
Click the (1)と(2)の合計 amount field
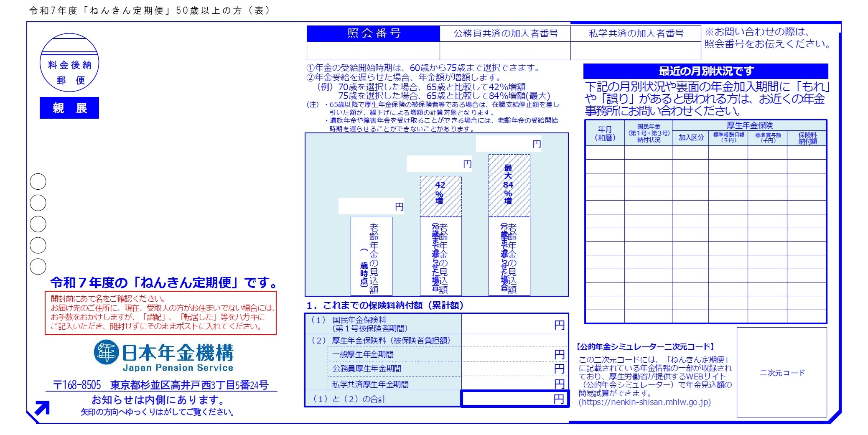pyautogui.click(x=514, y=399)
